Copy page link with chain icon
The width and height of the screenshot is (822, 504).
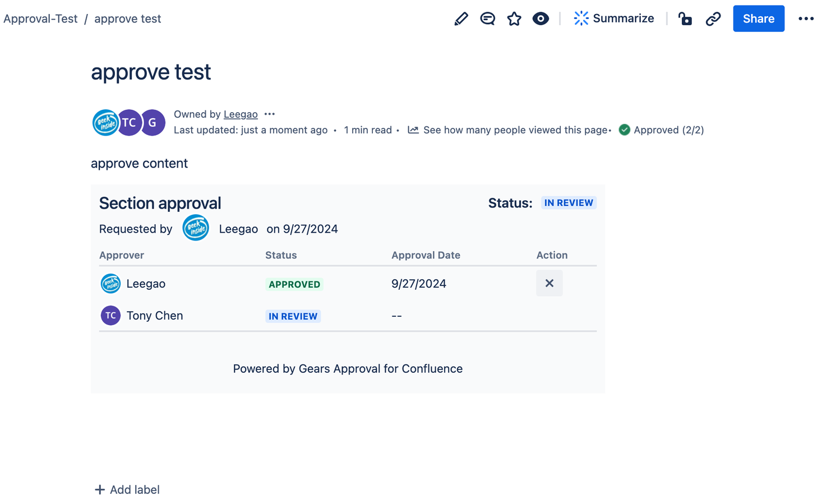[713, 19]
